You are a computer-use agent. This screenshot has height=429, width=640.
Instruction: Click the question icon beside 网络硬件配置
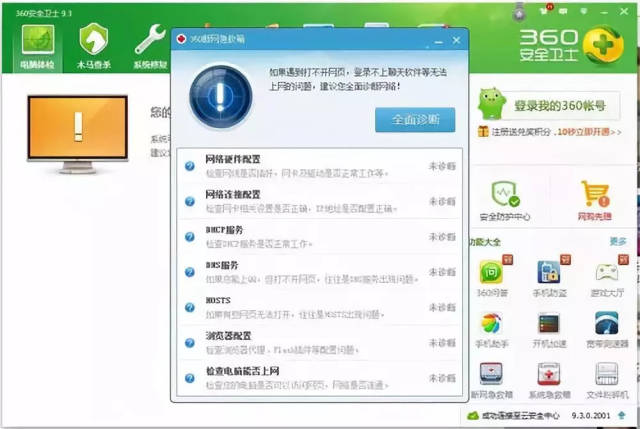click(x=189, y=166)
